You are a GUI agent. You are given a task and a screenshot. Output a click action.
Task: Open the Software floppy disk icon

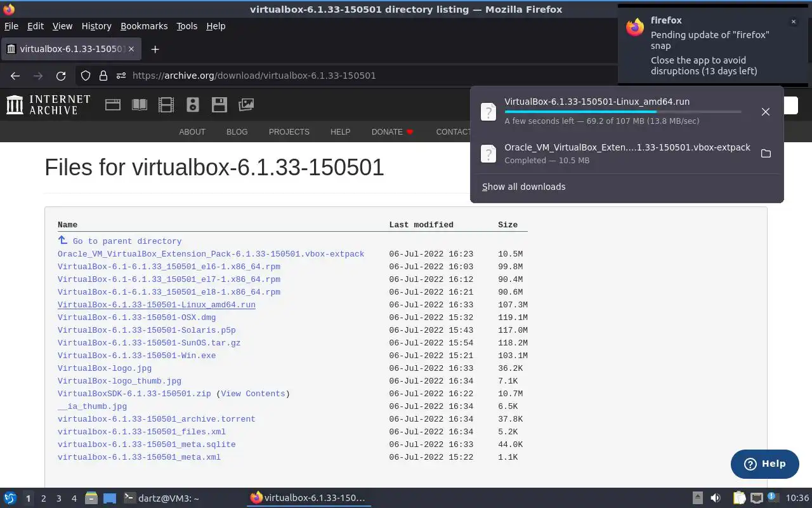coord(219,105)
